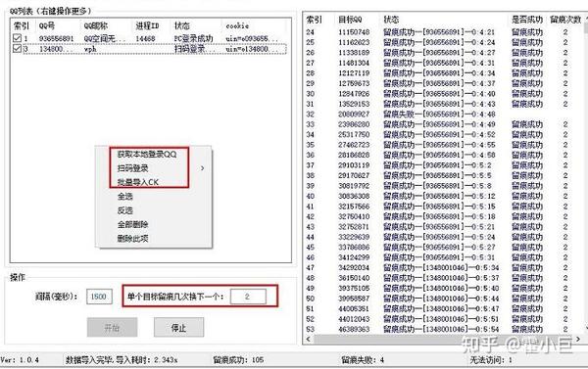The image size is (588, 369).
Task: Click 数据导入完毕 message in status bar
Action: click(122, 360)
